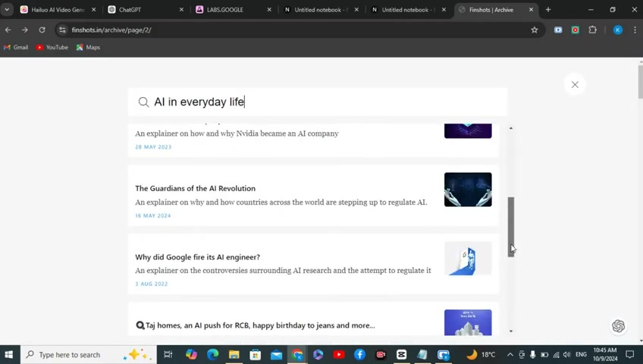
Task: Open "The Guardians of the AI Revolution" article
Action: [x=195, y=189]
